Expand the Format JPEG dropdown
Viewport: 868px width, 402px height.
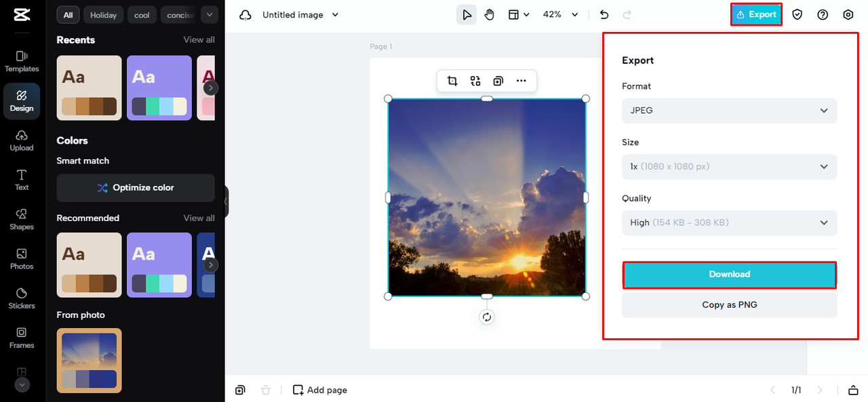point(729,110)
